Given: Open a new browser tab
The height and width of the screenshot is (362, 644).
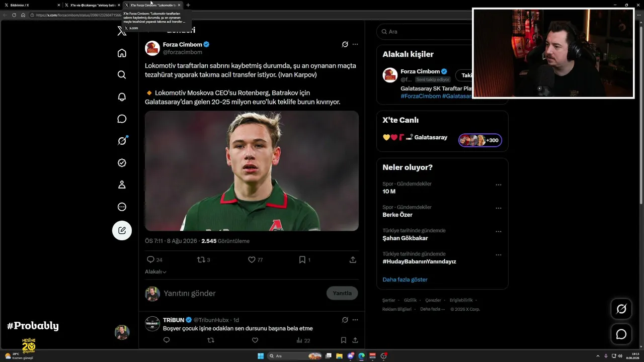Looking at the screenshot, I should point(188,5).
